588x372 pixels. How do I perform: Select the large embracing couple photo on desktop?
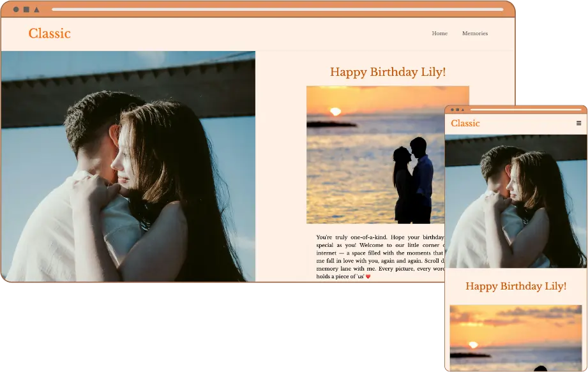(x=128, y=166)
